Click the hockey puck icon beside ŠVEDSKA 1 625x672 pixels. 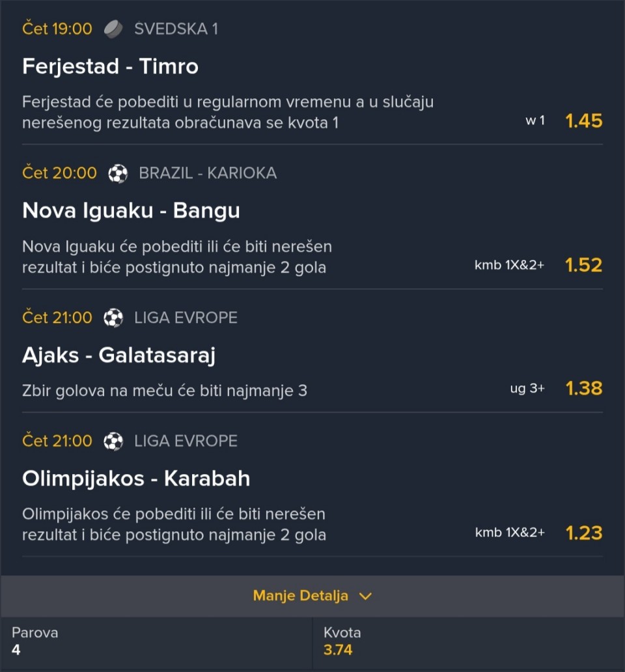coord(113,29)
